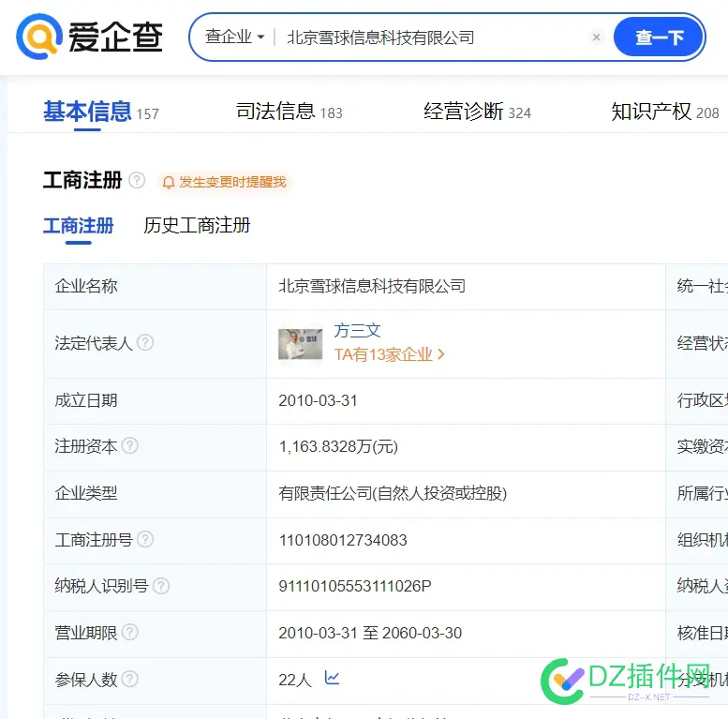
Task: Click business term 2010-03-31 至 2060-03-30
Action: [x=370, y=633]
